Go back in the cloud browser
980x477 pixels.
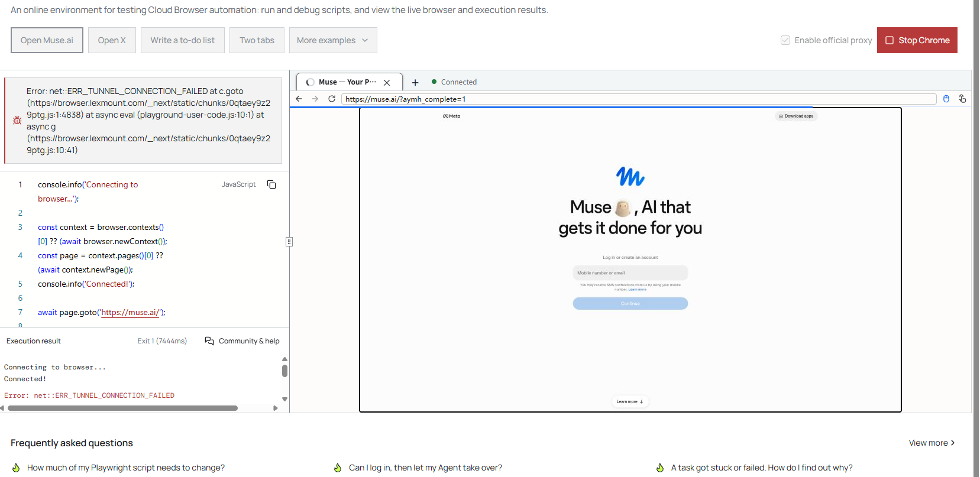tap(299, 99)
